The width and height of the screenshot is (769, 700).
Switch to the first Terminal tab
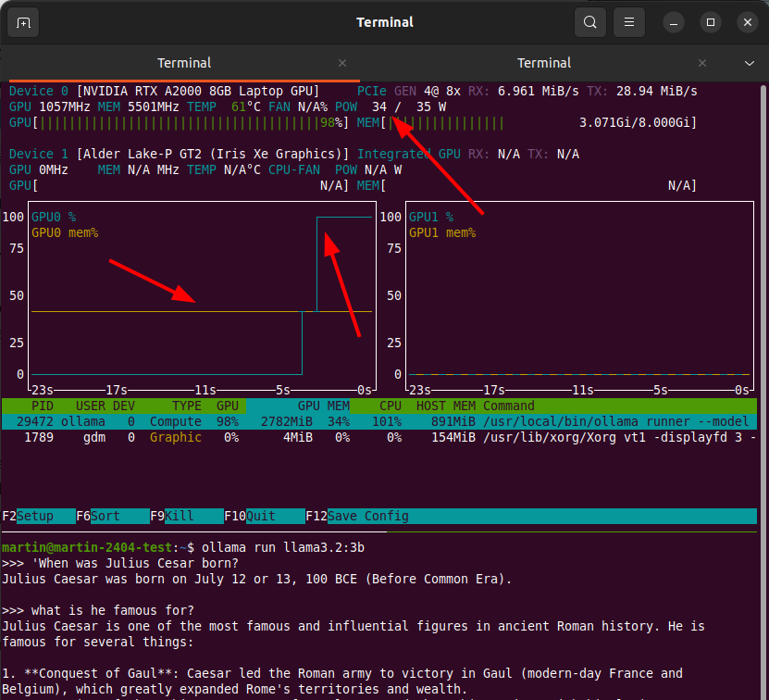pos(184,63)
